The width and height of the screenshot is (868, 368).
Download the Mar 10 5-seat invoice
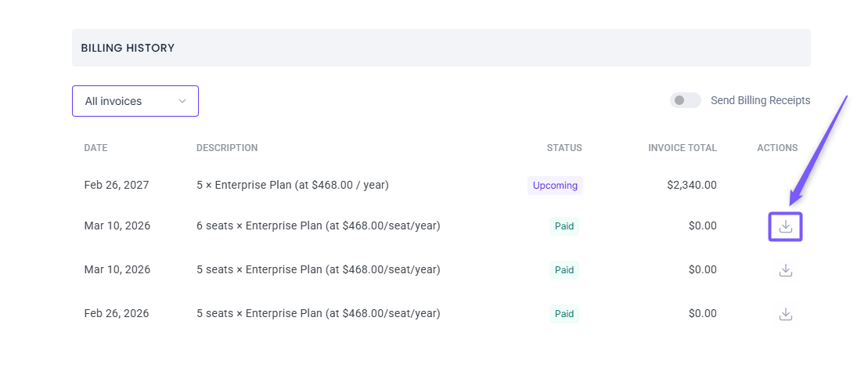(x=786, y=270)
